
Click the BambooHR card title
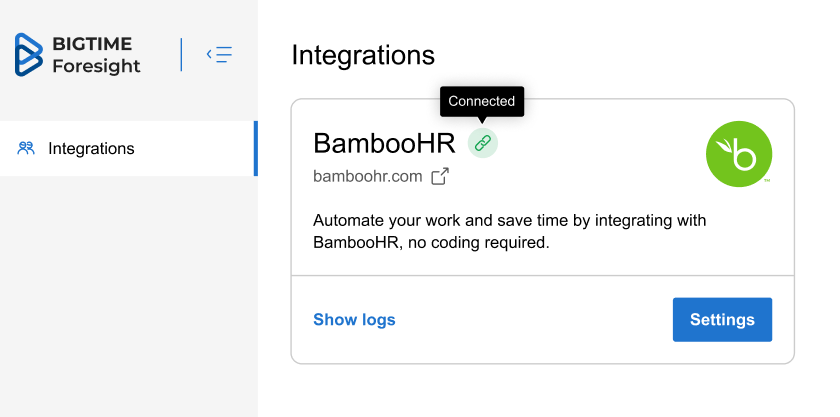tap(384, 143)
